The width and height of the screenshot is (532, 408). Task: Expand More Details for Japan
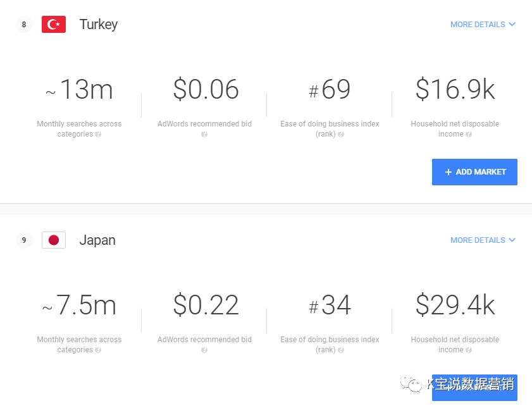pyautogui.click(x=483, y=240)
